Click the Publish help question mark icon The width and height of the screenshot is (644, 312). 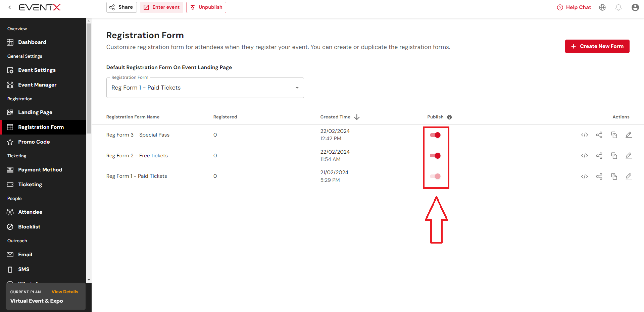[x=449, y=117]
